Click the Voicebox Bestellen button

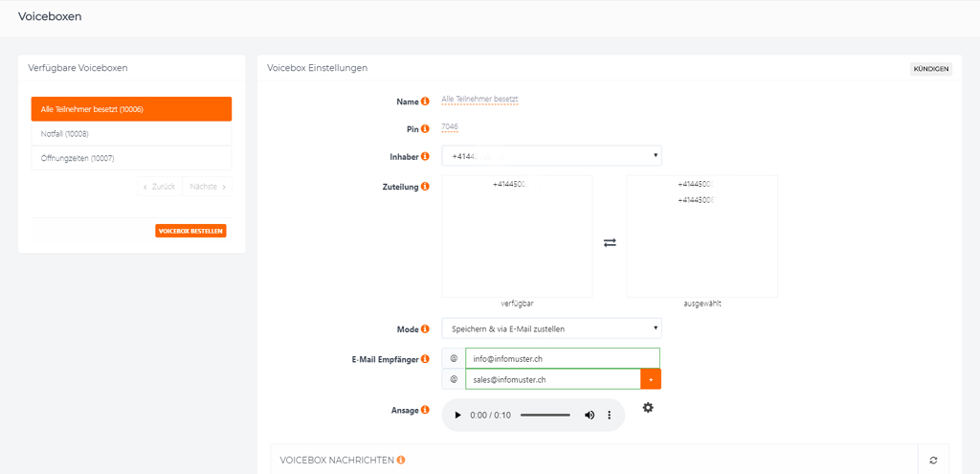pyautogui.click(x=190, y=231)
